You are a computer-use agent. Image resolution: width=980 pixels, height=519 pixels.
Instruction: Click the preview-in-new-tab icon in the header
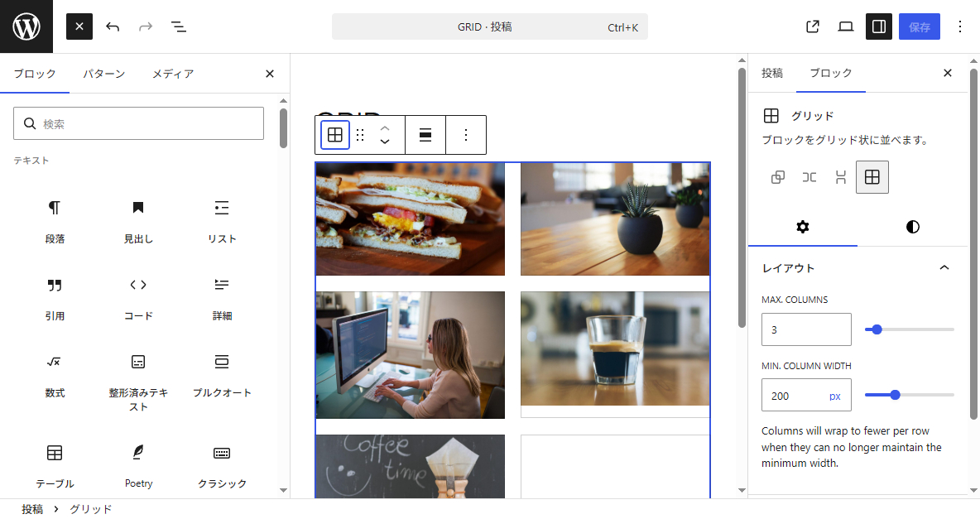tap(812, 26)
